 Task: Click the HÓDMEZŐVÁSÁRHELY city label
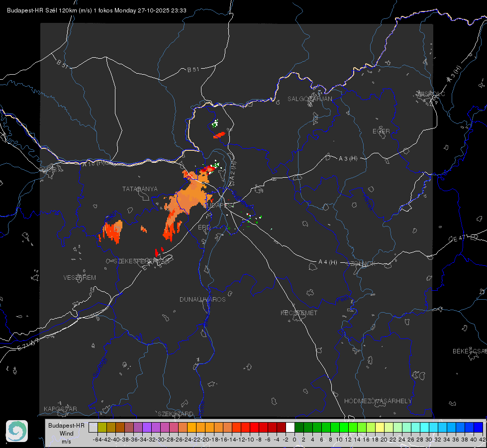pyautogui.click(x=378, y=401)
